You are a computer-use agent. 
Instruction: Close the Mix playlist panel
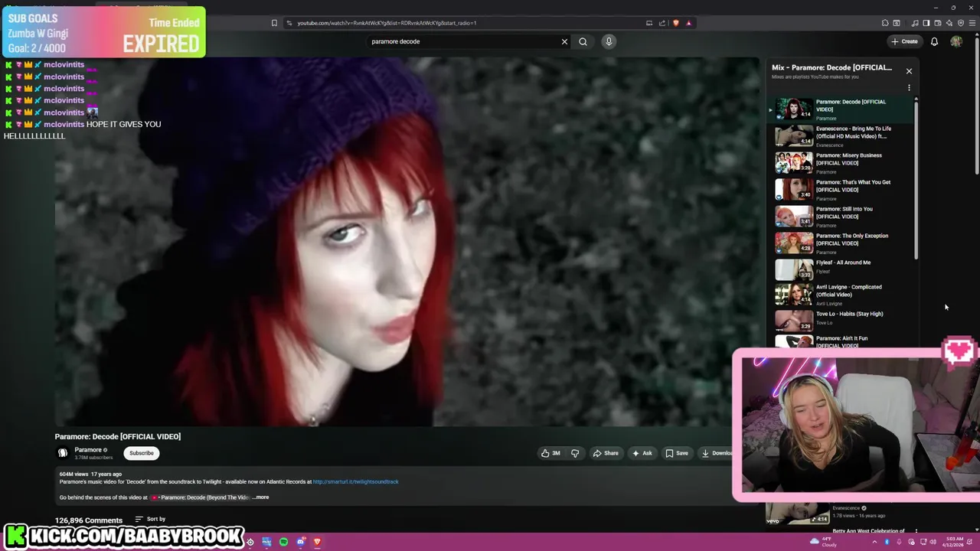(x=909, y=71)
